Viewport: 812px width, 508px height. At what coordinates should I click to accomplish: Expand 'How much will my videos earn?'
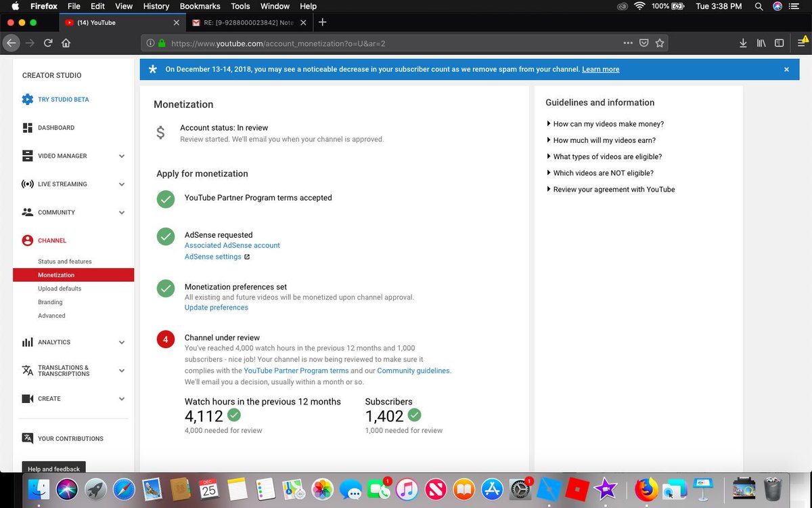point(601,140)
